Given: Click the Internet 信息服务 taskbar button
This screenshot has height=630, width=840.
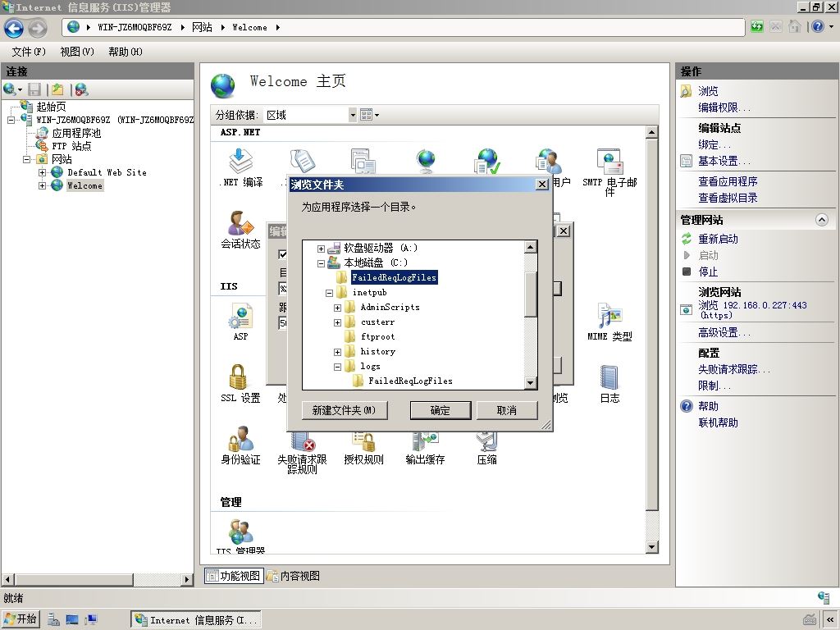Looking at the screenshot, I should [x=196, y=620].
